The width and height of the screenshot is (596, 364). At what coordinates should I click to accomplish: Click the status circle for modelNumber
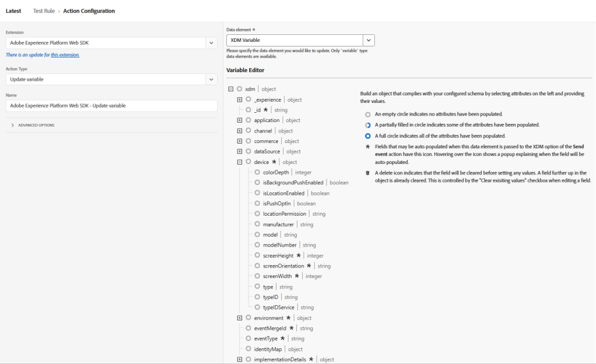coord(257,245)
